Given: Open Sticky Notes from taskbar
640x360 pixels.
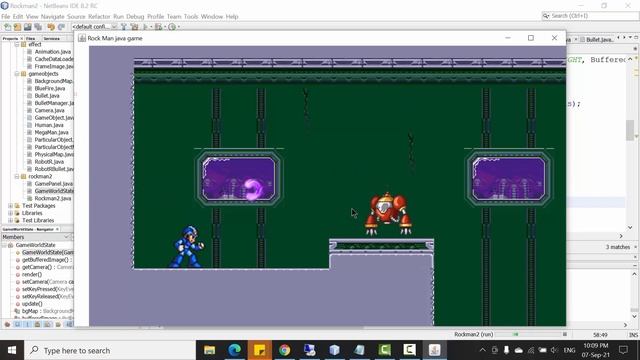Looking at the screenshot, I should coord(260,350).
